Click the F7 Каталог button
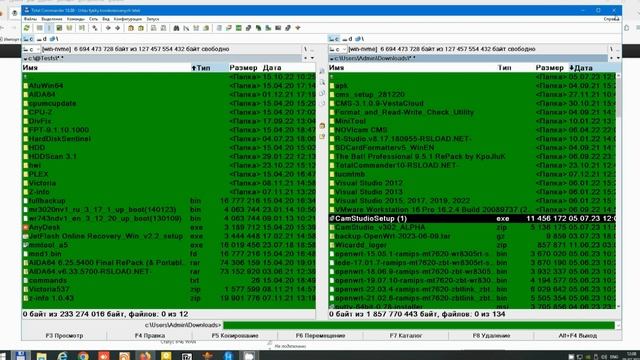Screen dimensions: 640x360 406,336
